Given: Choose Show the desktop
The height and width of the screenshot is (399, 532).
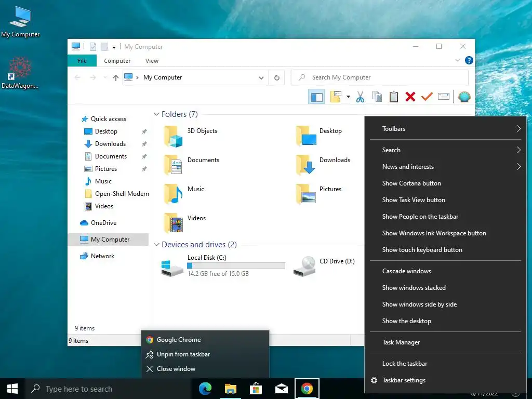Looking at the screenshot, I should [x=445, y=321].
